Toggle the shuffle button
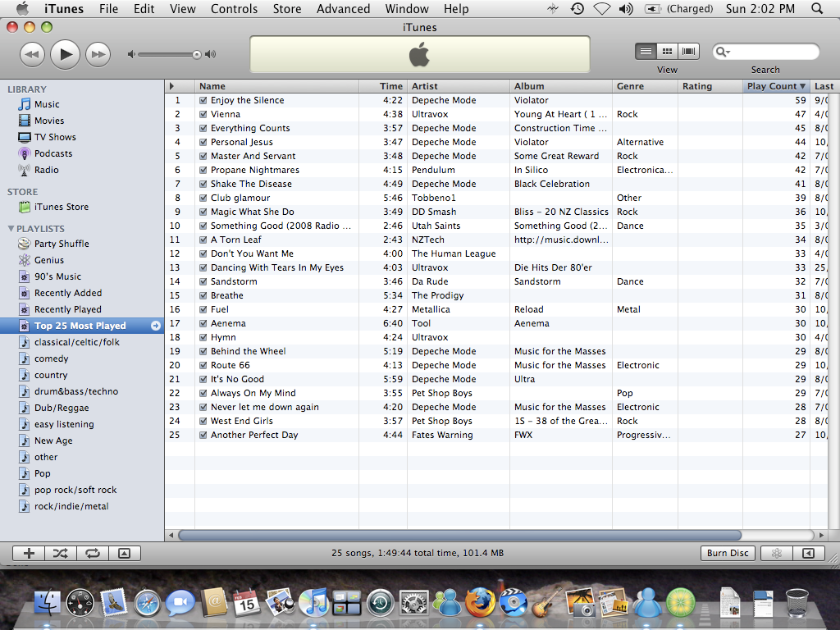 (x=61, y=554)
